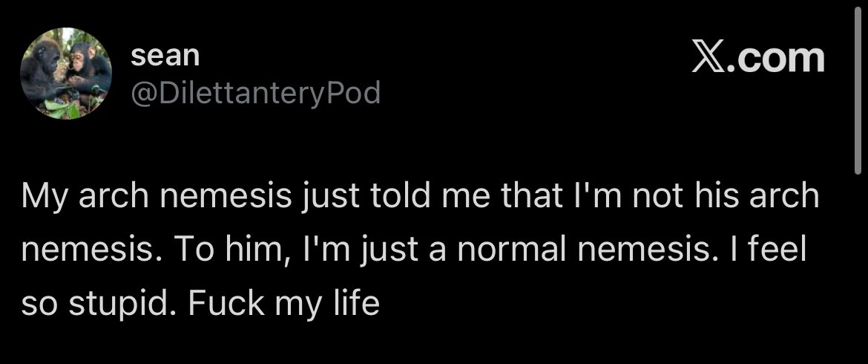Click the baby chimp in the avatar
Screen dimensions: 868x364
[87, 68]
